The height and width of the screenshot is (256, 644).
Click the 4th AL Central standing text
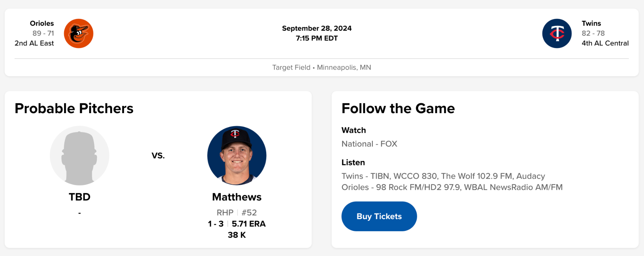coord(605,43)
